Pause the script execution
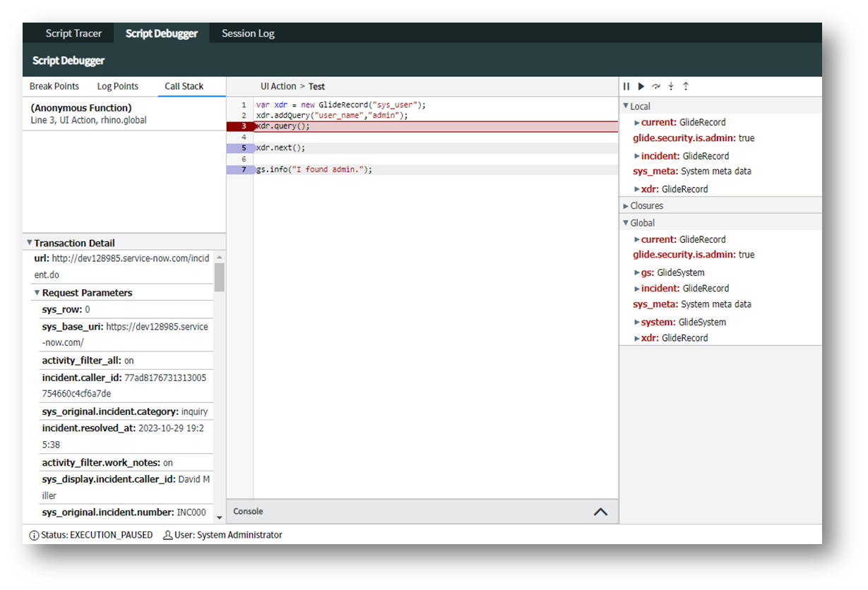The height and width of the screenshot is (590, 868). [x=626, y=86]
